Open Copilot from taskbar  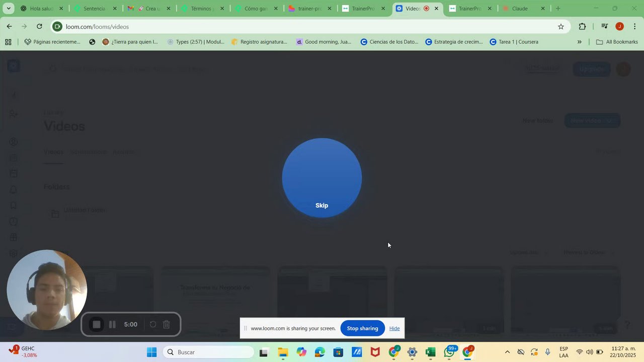301,352
